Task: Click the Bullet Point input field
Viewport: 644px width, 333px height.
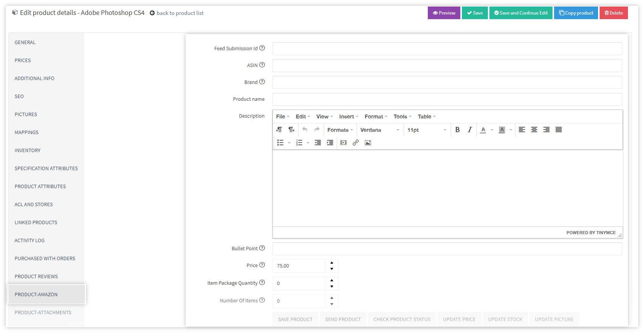Action: pos(447,249)
